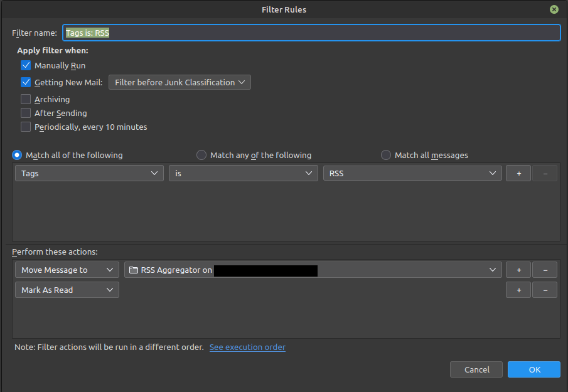The image size is (568, 392).
Task: Click the plus button beside RSS tag condition
Action: pos(518,174)
